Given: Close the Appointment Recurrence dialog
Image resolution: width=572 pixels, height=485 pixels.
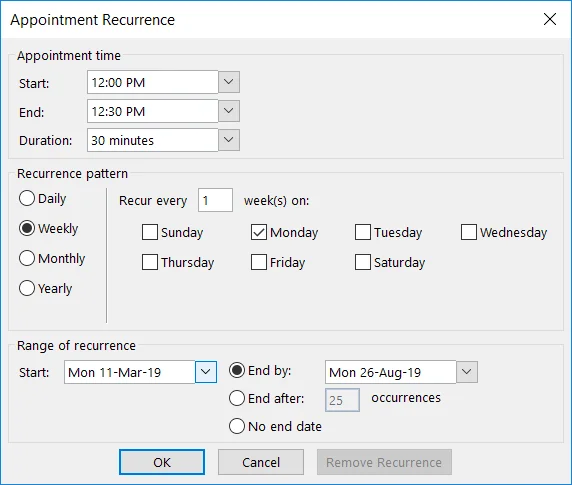Looking at the screenshot, I should pyautogui.click(x=550, y=19).
